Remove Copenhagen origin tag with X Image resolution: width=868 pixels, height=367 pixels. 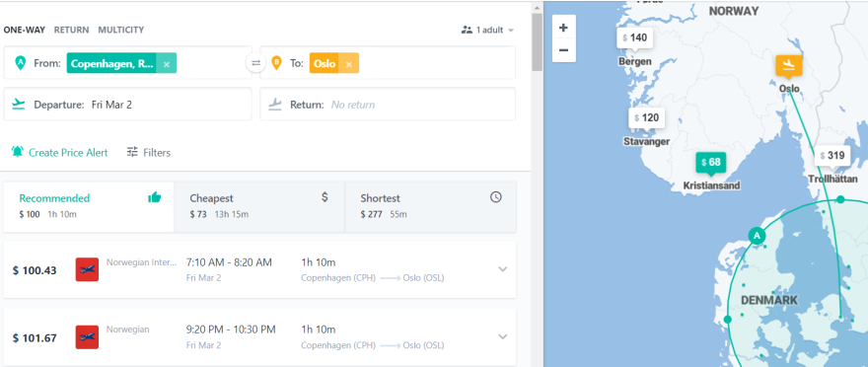pos(167,64)
